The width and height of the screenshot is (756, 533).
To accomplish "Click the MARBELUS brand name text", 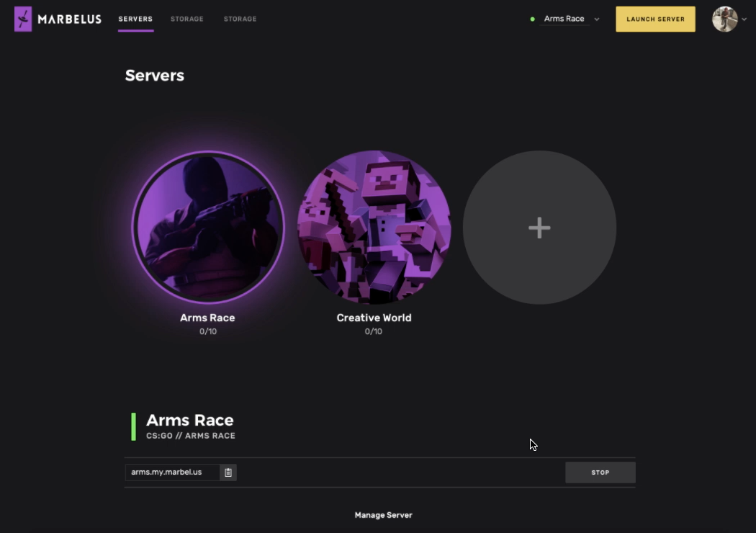I will pyautogui.click(x=69, y=19).
